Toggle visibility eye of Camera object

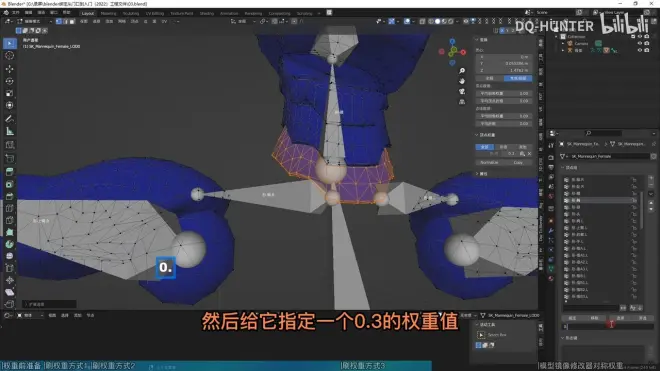(x=640, y=43)
